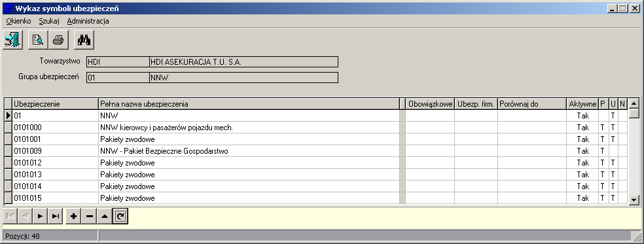Open the Szukaj menu
The width and height of the screenshot is (644, 244).
(49, 21)
